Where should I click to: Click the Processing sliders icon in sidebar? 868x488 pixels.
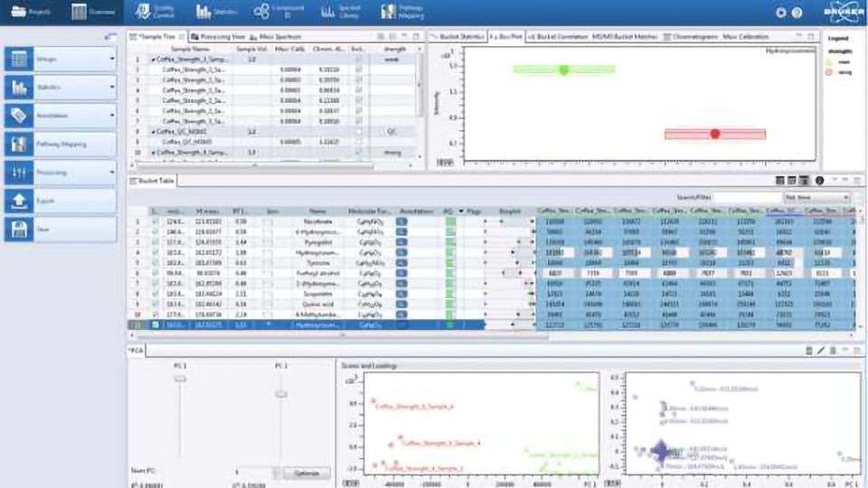(19, 173)
